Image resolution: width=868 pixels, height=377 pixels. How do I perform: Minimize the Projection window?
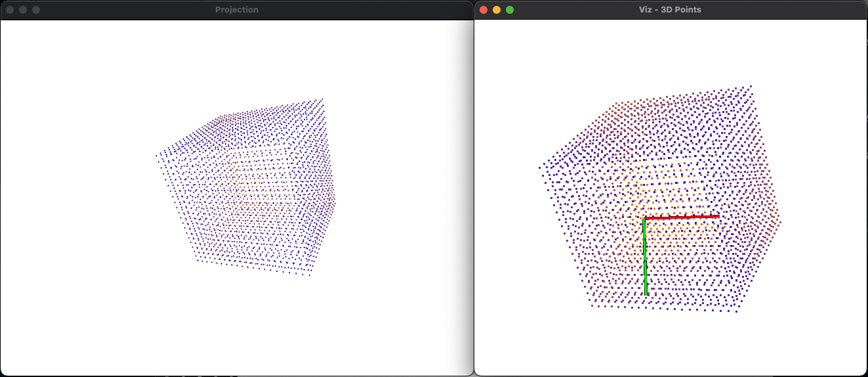pyautogui.click(x=23, y=10)
